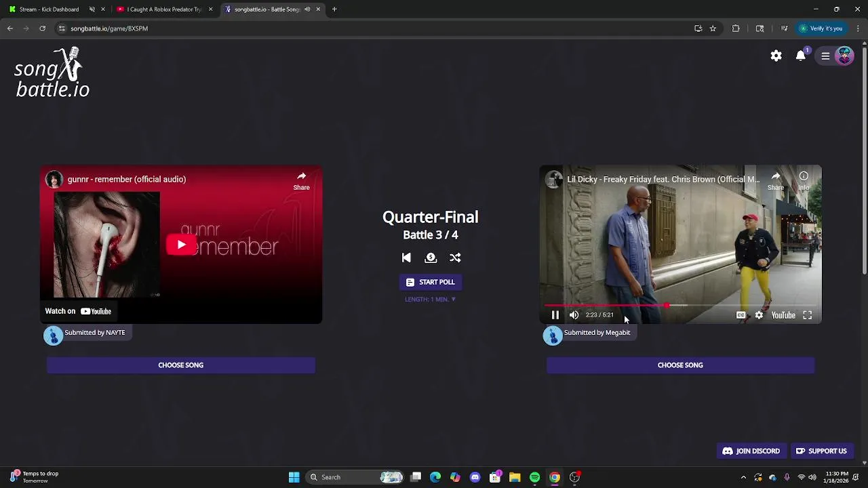Open Discord from taskbar
868x488 pixels.
475,477
